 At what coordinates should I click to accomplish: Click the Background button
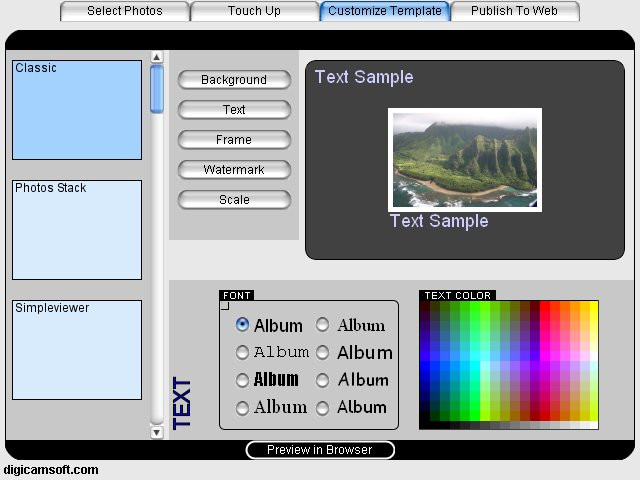[234, 80]
